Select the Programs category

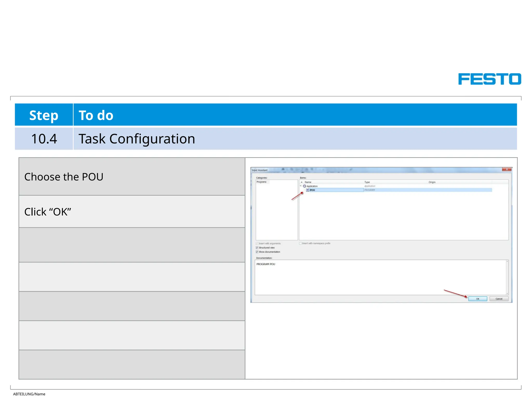pyautogui.click(x=261, y=182)
